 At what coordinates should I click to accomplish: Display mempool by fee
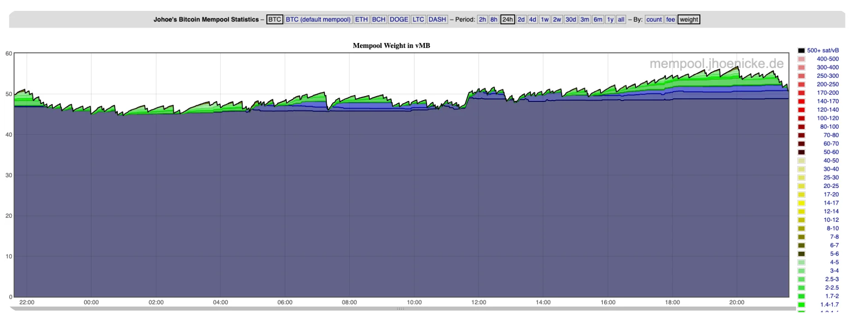pos(670,19)
